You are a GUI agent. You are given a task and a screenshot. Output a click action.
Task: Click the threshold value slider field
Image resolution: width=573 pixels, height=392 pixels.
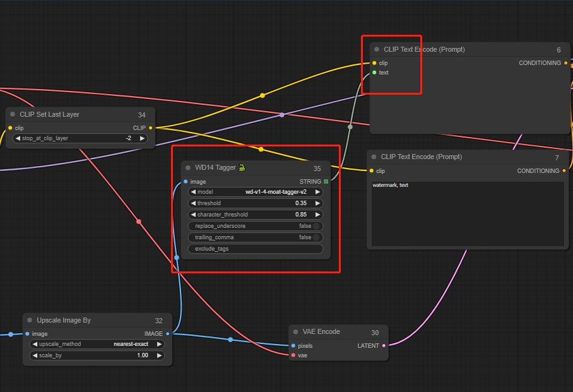coord(255,203)
